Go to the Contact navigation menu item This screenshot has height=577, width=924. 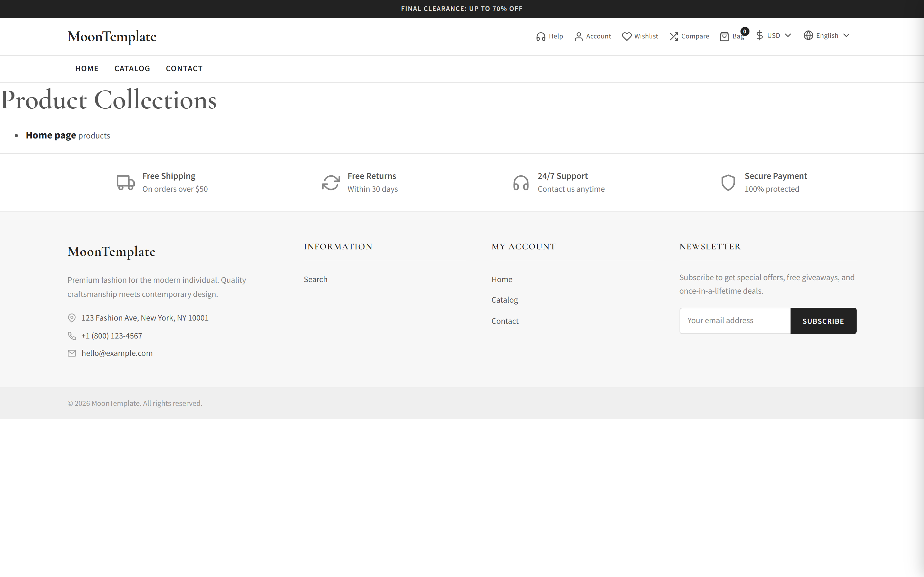pos(184,69)
